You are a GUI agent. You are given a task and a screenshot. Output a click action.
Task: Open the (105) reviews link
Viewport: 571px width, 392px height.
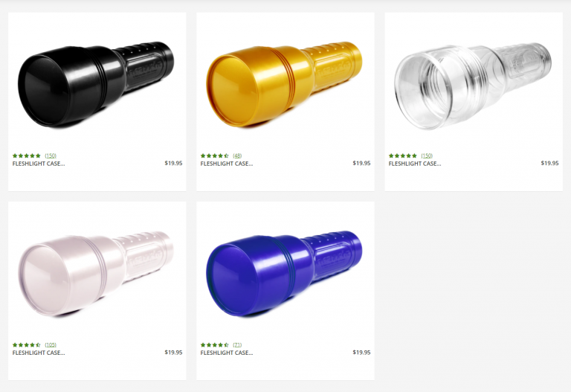click(51, 344)
